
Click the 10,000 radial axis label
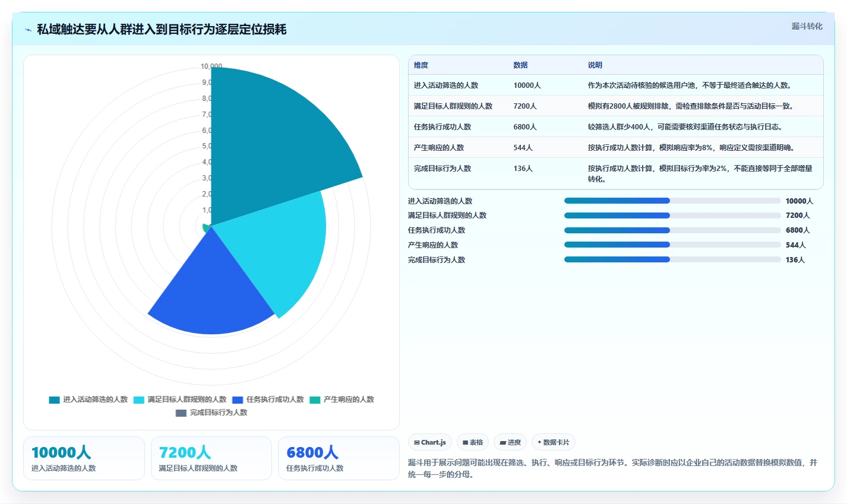(211, 66)
